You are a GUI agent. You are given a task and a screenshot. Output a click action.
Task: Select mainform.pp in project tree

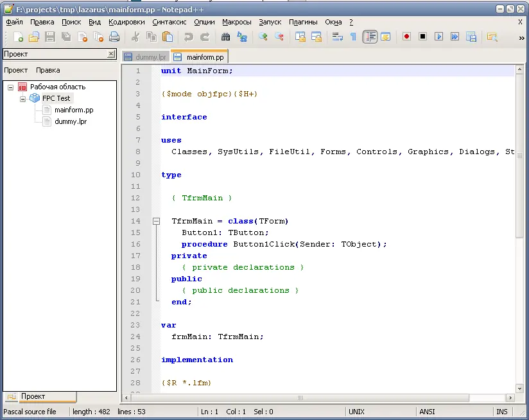click(x=74, y=110)
